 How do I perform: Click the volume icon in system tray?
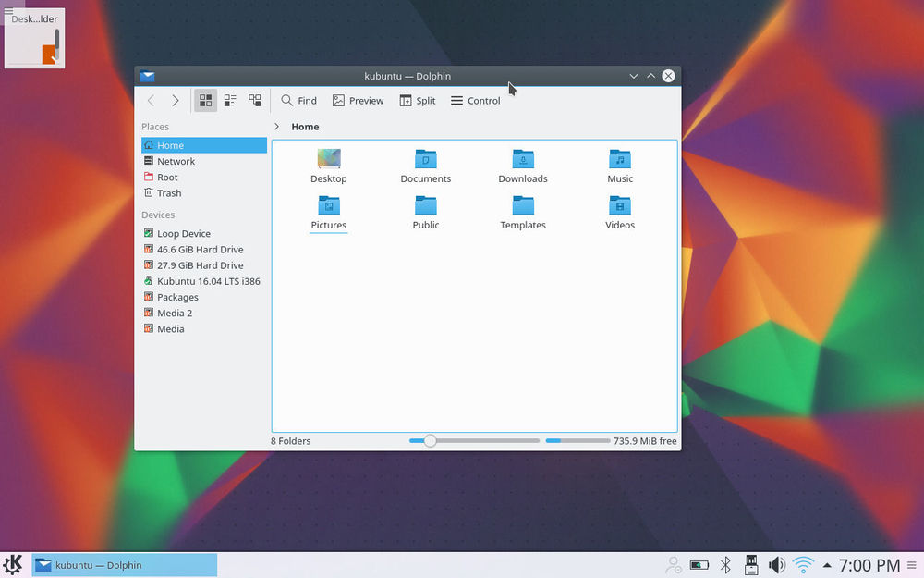(777, 565)
